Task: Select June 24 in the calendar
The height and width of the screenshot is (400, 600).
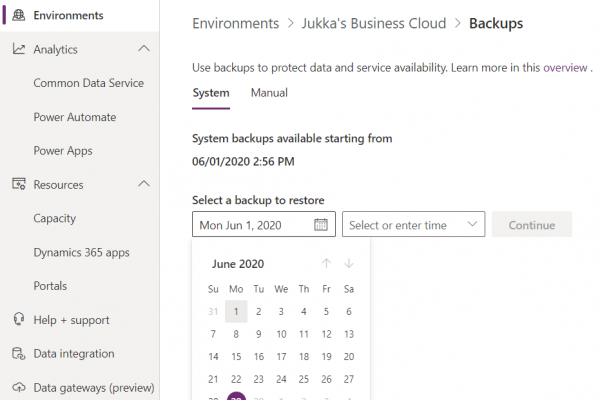Action: coord(281,379)
